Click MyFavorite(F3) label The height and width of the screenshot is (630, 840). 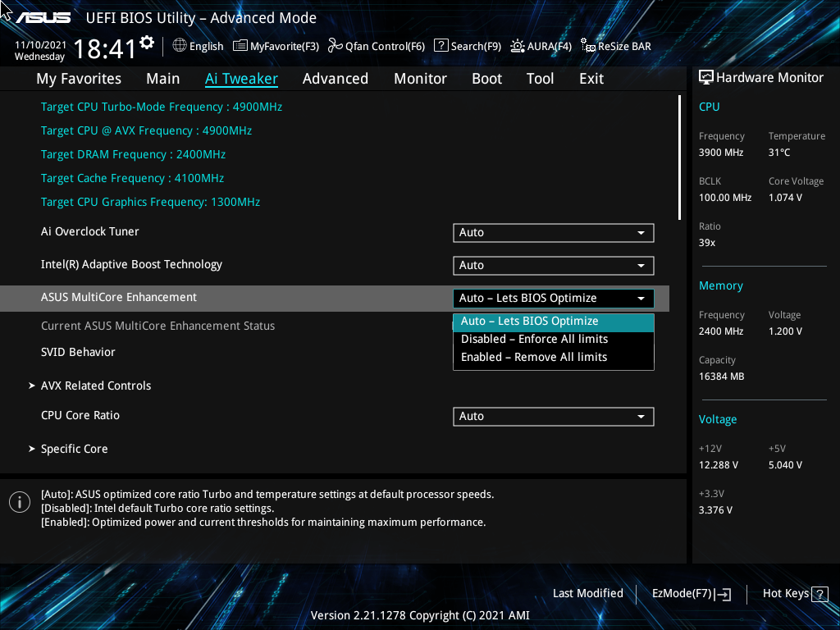285,47
